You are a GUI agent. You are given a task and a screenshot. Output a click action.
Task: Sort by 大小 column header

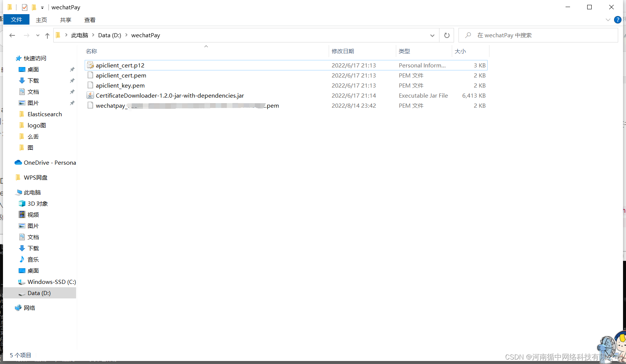460,51
